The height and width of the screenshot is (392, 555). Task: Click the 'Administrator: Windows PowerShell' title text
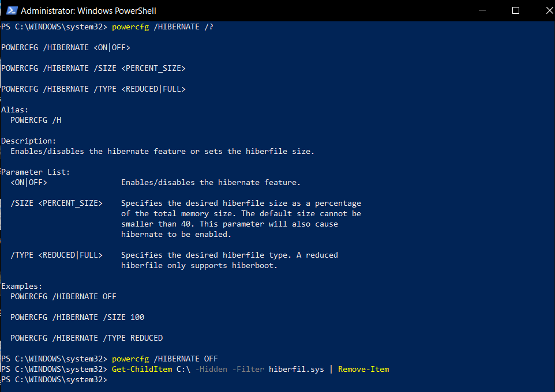[88, 11]
